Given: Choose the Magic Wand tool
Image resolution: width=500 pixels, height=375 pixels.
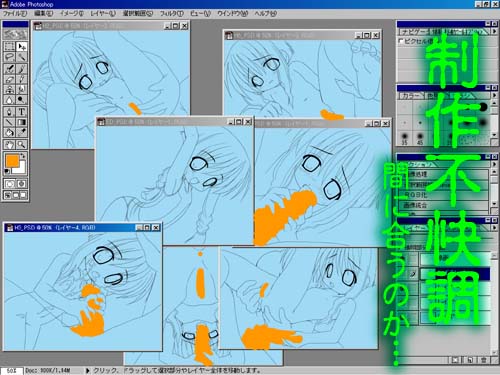Looking at the screenshot, I should (21, 57).
